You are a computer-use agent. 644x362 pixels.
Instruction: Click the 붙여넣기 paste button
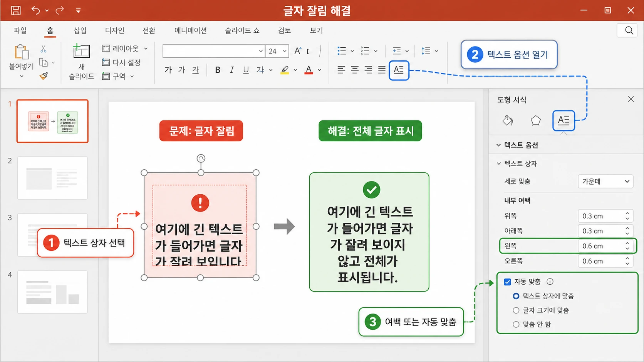point(21,62)
